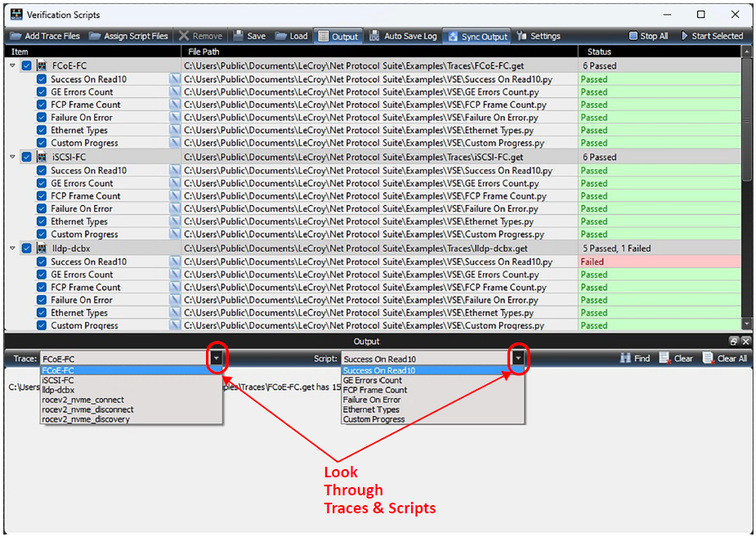
Task: Click the Add Trace Files toolbar icon
Action: coord(16,36)
